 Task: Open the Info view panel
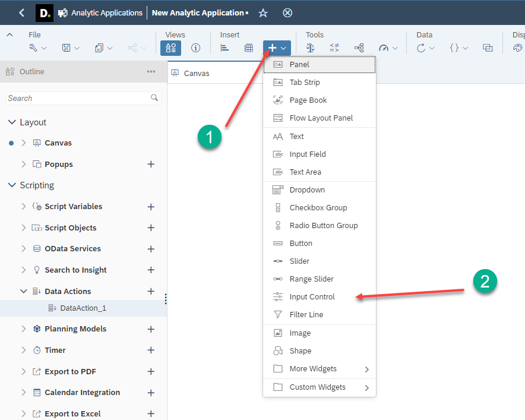pyautogui.click(x=195, y=48)
